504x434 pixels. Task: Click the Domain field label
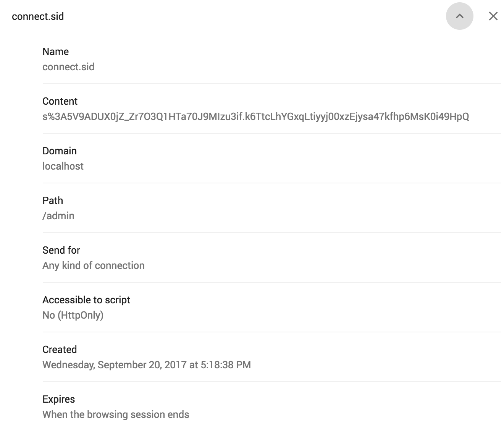(60, 151)
